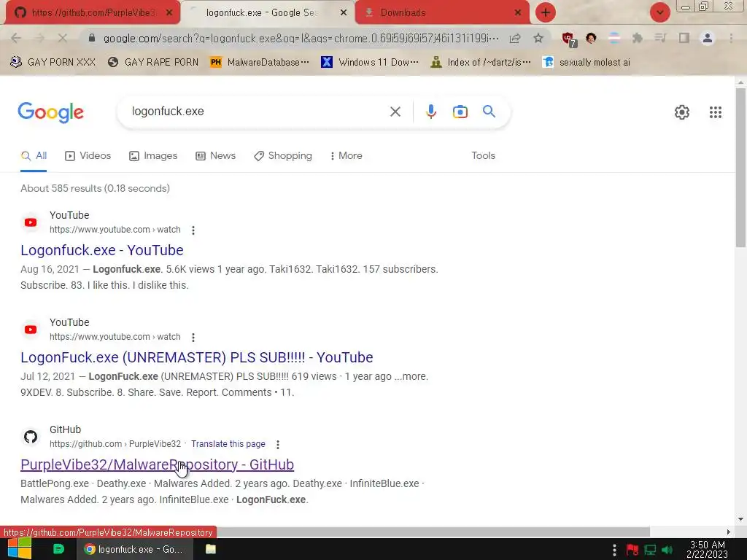Open options for first YouTube result
The image size is (747, 560).
click(193, 230)
